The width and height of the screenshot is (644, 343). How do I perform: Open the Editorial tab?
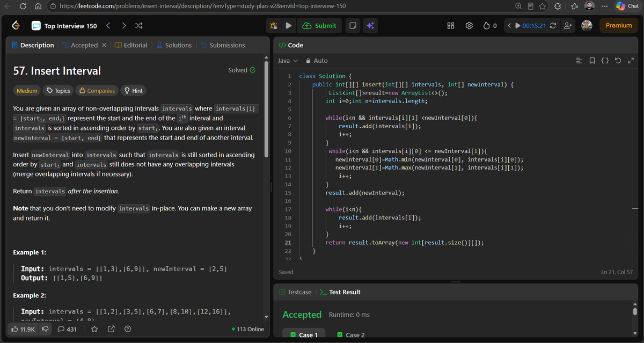pyautogui.click(x=131, y=45)
